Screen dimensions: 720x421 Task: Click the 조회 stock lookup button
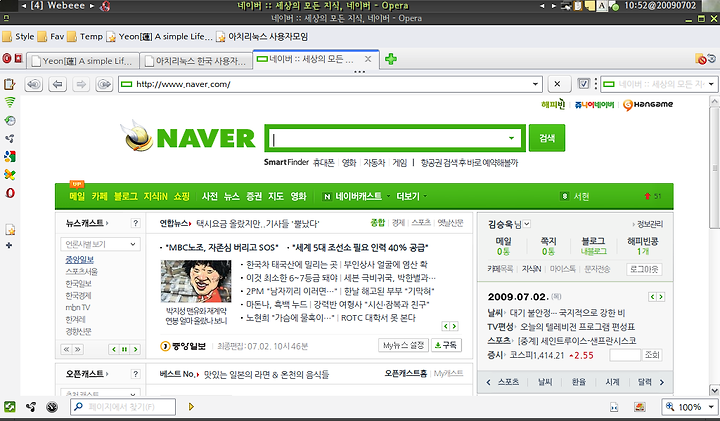tap(652, 355)
